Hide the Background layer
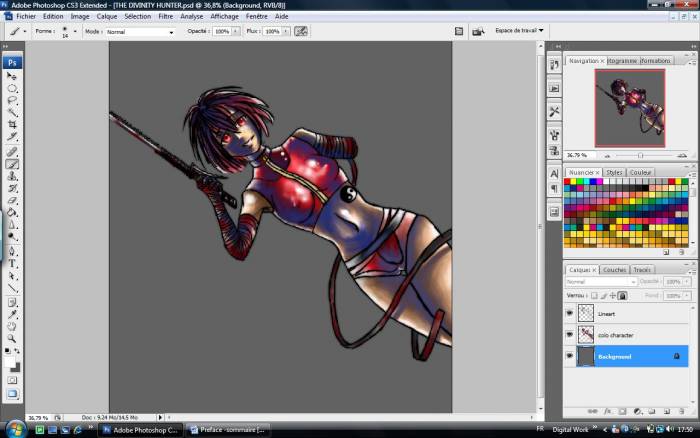Screen dimensions: 700x438 [x=570, y=356]
